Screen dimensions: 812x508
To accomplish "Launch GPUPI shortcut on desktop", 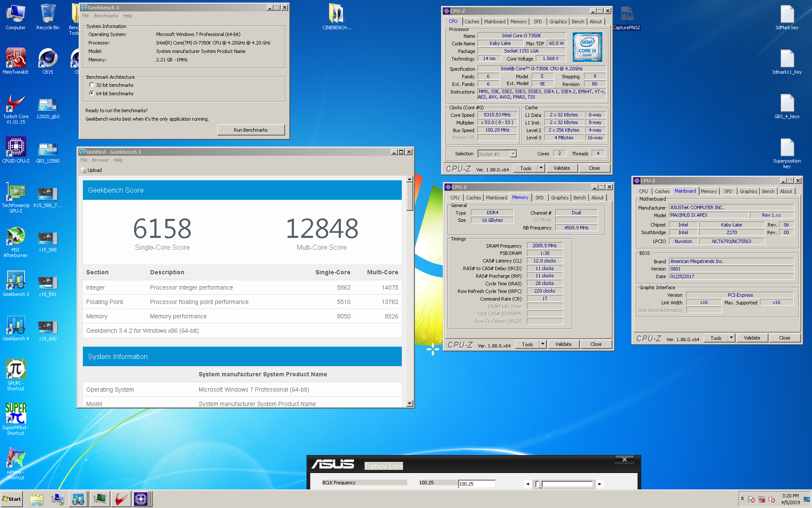I will point(16,375).
